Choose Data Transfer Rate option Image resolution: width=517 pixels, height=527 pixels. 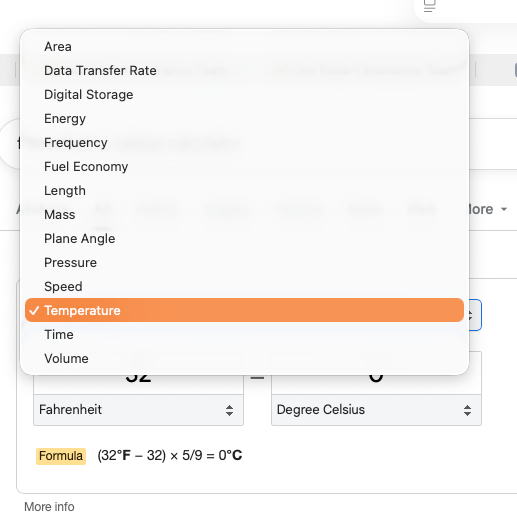(x=244, y=71)
